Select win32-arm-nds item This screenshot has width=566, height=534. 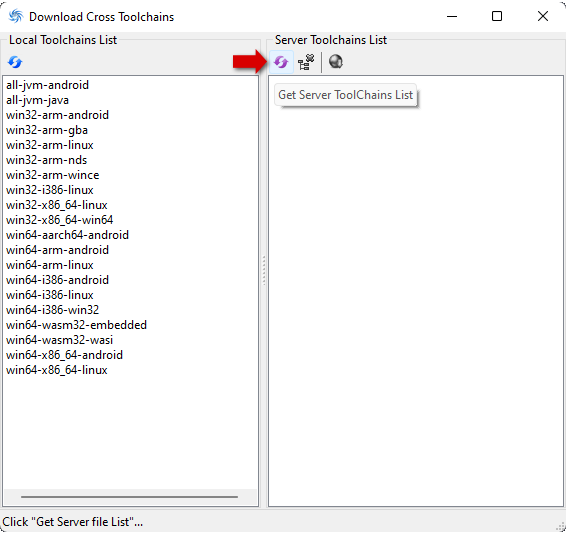[47, 160]
